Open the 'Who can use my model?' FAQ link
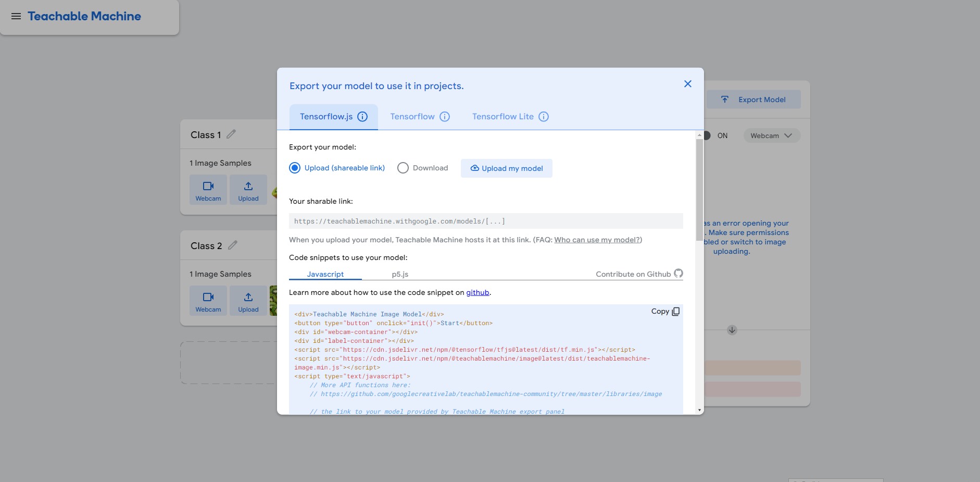 [597, 240]
